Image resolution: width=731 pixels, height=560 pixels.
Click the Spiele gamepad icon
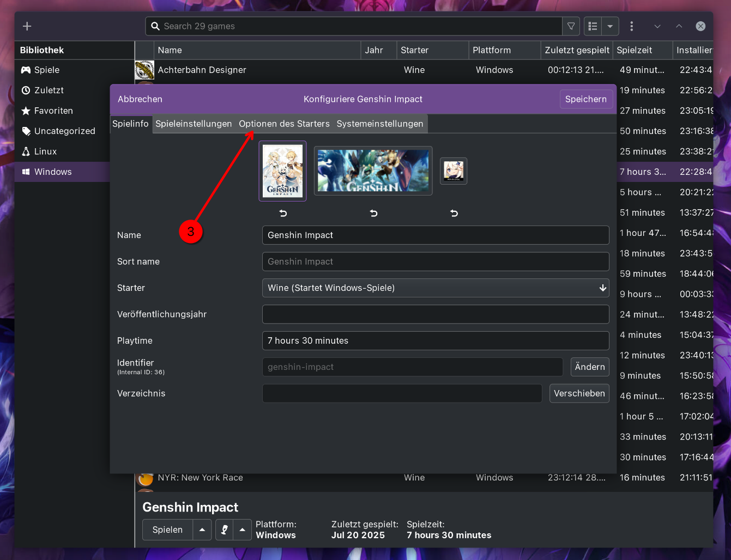point(26,70)
